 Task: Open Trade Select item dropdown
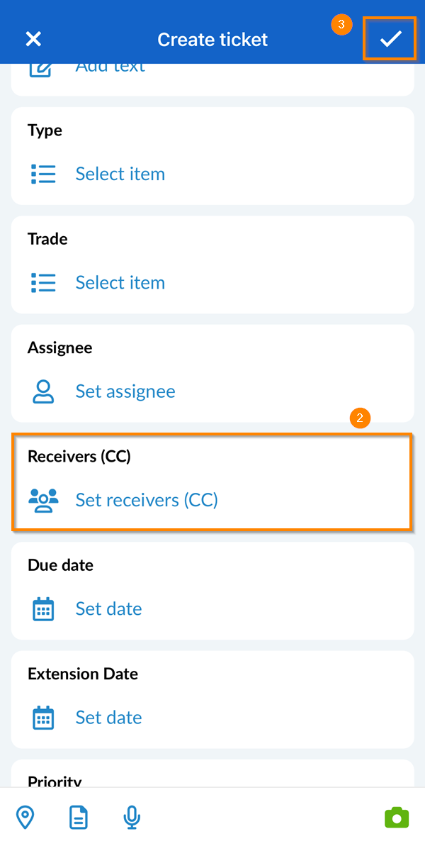pyautogui.click(x=120, y=282)
